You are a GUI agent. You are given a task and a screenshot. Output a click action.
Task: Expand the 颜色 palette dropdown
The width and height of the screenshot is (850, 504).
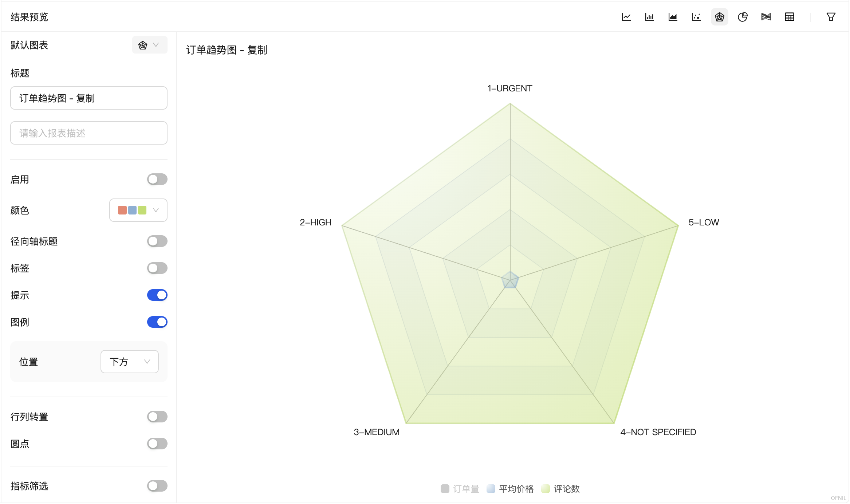(x=138, y=210)
